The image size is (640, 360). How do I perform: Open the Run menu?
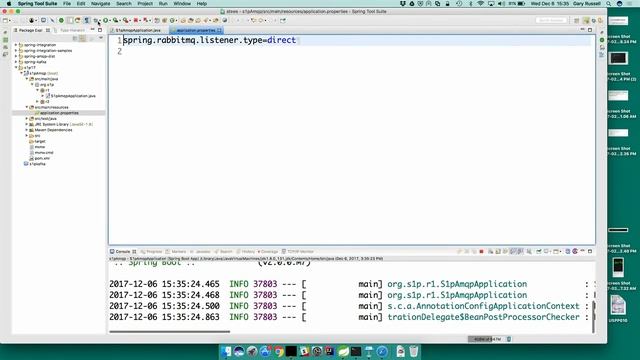point(163,3)
